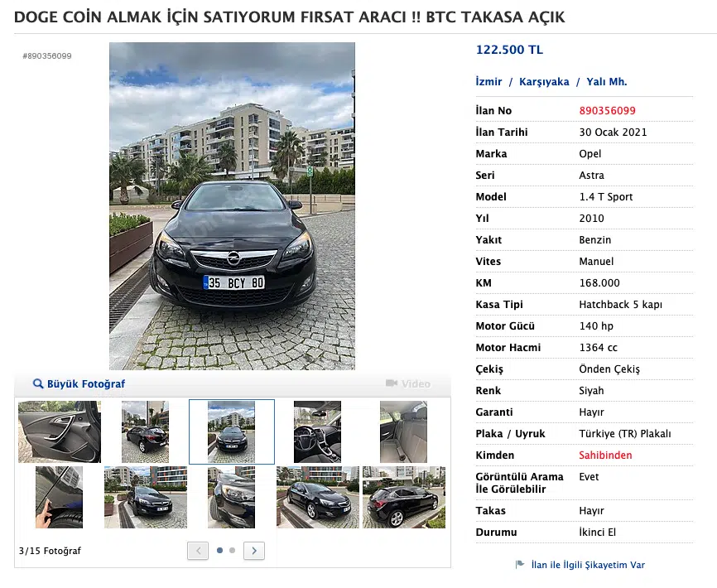Select the second pagination dot
The width and height of the screenshot is (717, 588).
233,550
